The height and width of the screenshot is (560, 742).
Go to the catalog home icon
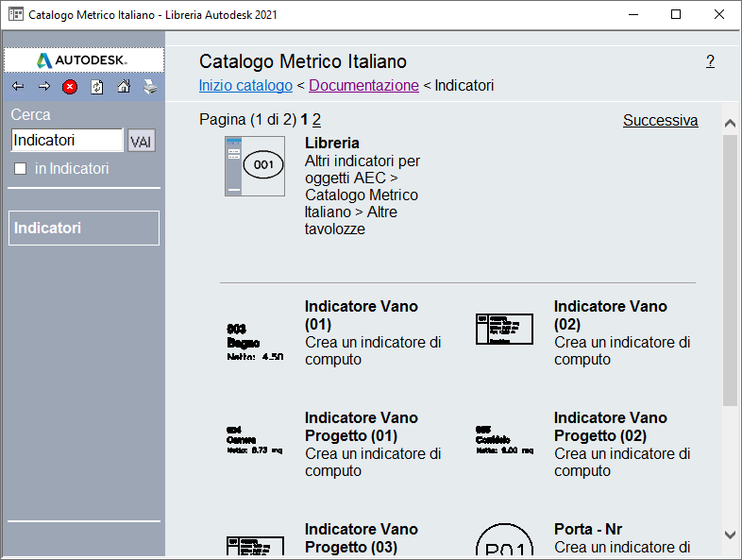point(124,87)
